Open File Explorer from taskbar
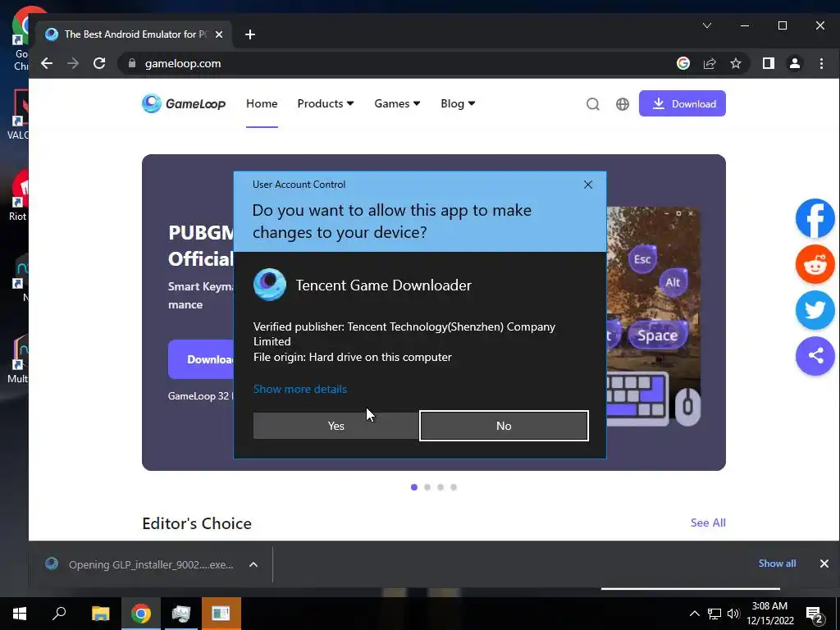The width and height of the screenshot is (840, 630). 100,614
